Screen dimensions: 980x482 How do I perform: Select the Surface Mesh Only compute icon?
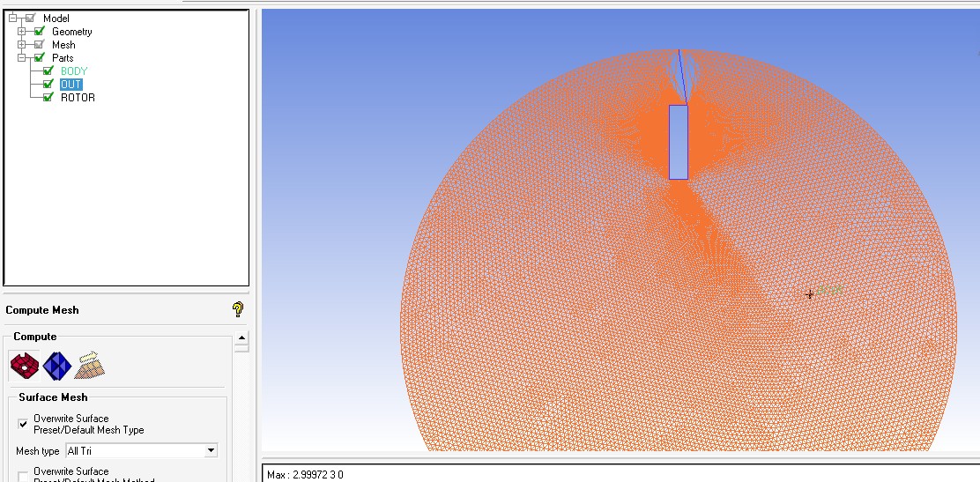click(24, 365)
